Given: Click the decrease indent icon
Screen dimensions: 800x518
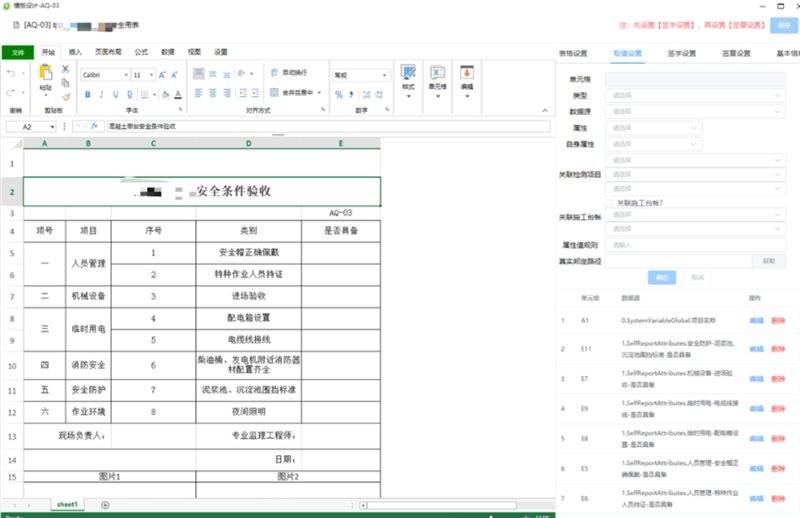Looking at the screenshot, I should (243, 93).
